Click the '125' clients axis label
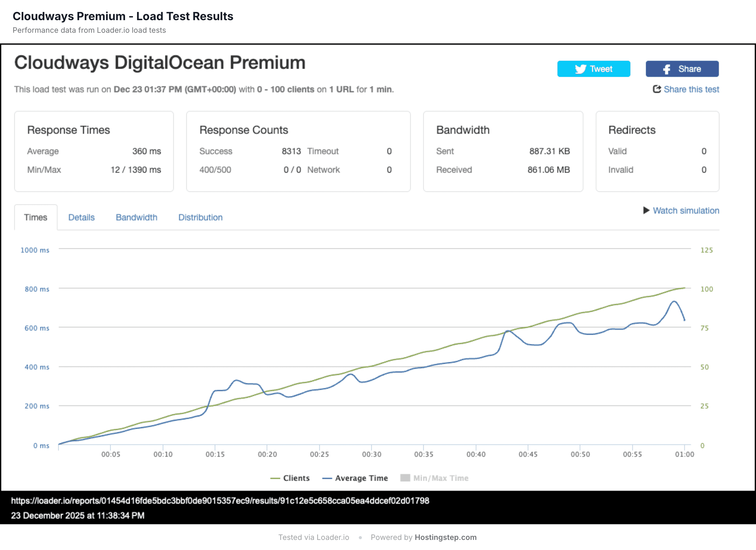Screen dimensions: 756x550 (x=707, y=250)
